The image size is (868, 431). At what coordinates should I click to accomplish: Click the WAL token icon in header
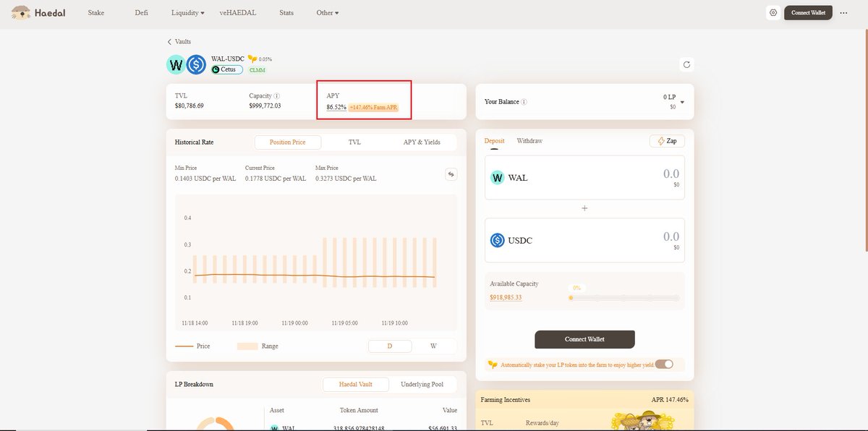(x=176, y=64)
